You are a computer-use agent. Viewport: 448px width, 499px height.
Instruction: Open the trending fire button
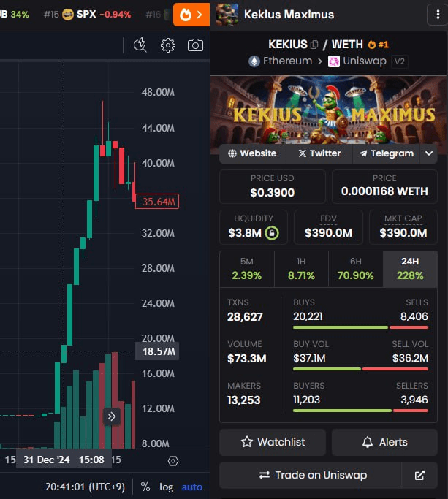pos(191,15)
